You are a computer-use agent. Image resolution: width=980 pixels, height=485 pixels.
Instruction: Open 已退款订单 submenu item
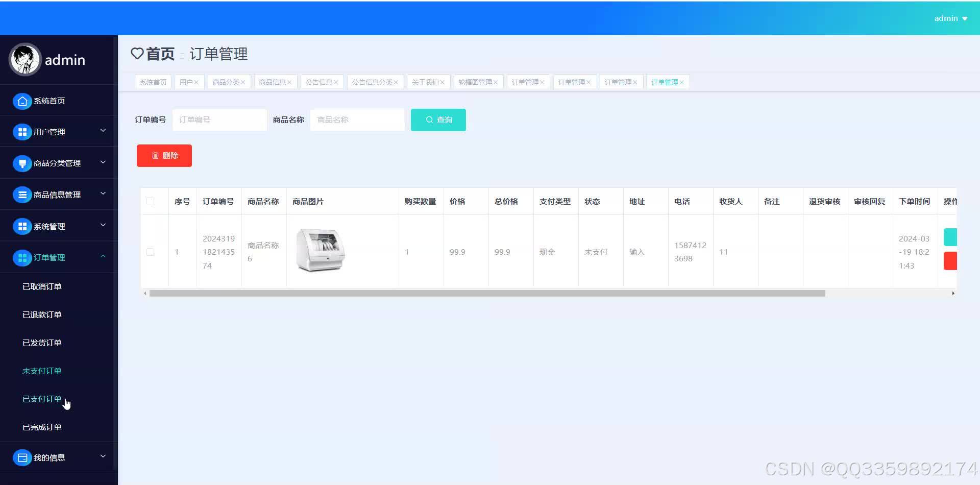click(x=42, y=315)
